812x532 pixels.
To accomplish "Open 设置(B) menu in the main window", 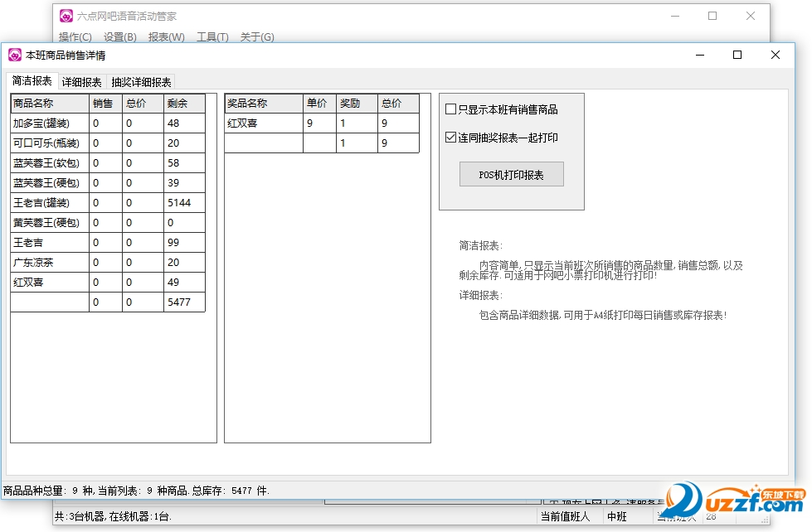I will click(x=119, y=36).
